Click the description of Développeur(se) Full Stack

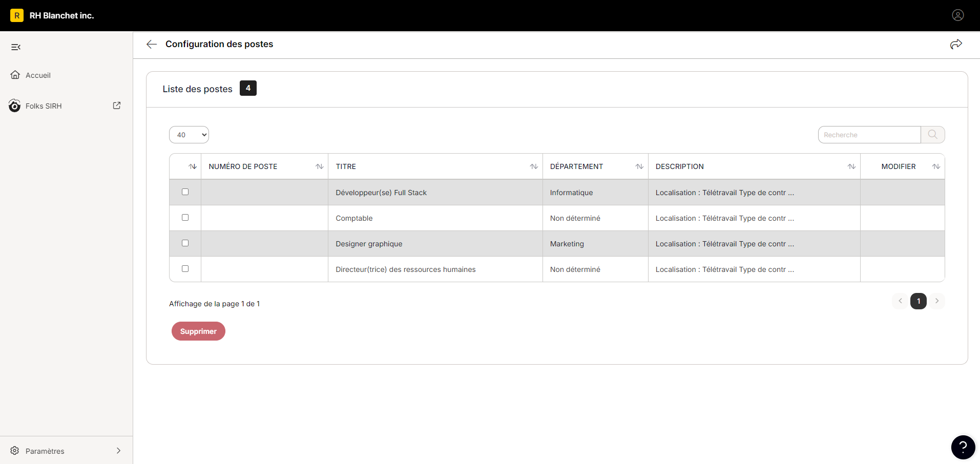pyautogui.click(x=725, y=193)
